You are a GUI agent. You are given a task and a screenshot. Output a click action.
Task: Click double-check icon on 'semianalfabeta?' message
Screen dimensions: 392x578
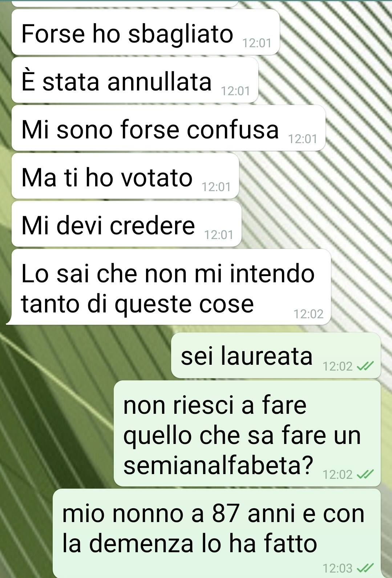pos(365,474)
